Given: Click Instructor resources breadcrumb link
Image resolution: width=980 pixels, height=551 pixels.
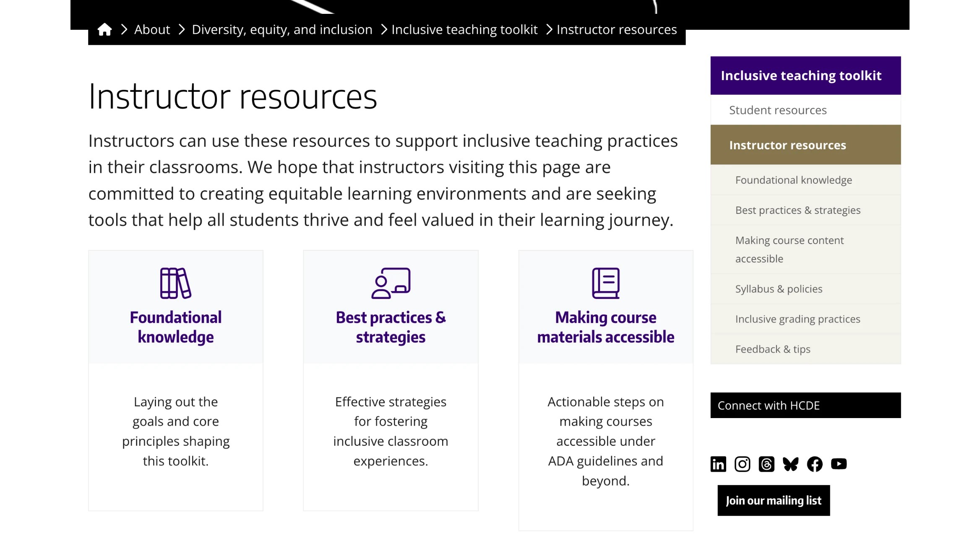Looking at the screenshot, I should click(x=617, y=29).
